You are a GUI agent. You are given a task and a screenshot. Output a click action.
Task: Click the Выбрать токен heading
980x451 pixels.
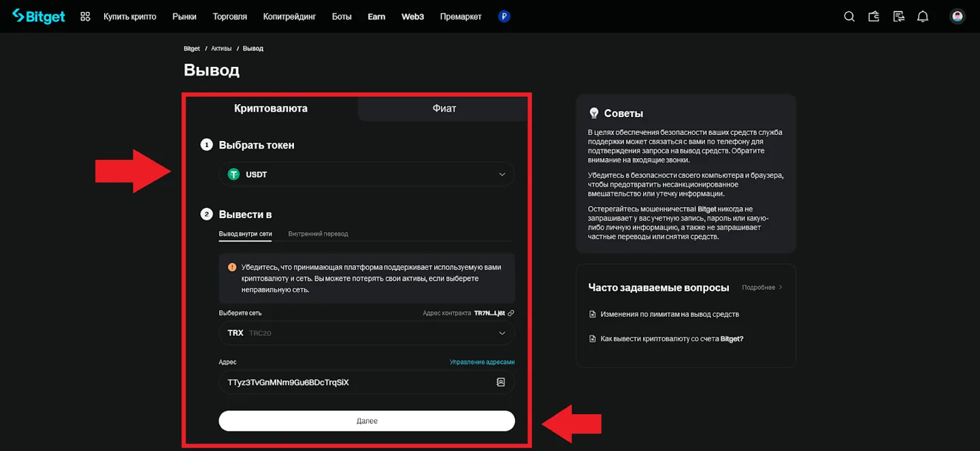tap(257, 145)
